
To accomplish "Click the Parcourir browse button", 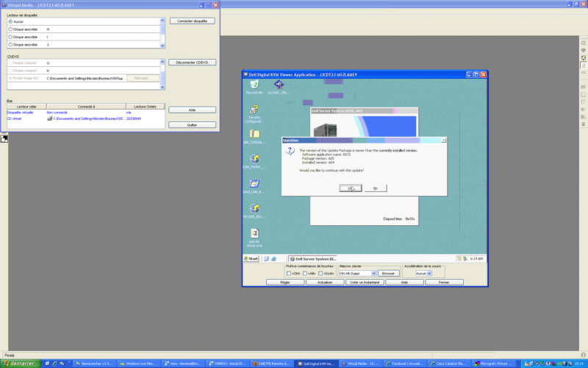I will [x=143, y=78].
